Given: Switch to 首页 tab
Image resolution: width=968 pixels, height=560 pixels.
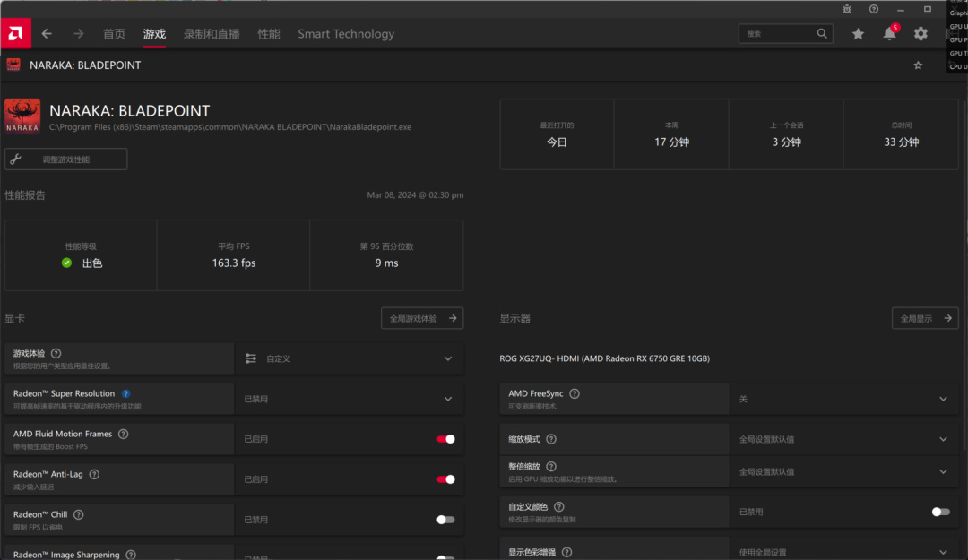Looking at the screenshot, I should (x=114, y=34).
